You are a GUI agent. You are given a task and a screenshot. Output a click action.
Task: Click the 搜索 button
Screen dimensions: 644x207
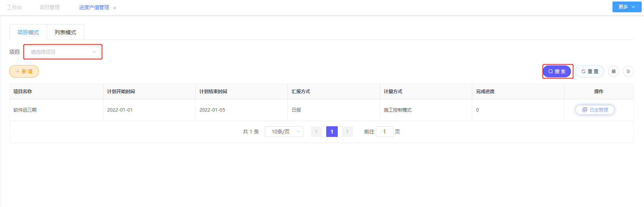pos(557,72)
